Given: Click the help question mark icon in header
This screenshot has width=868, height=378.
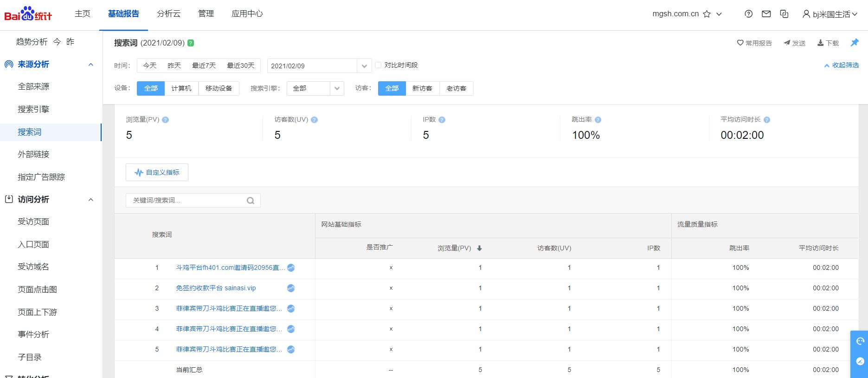Looking at the screenshot, I should click(x=748, y=14).
